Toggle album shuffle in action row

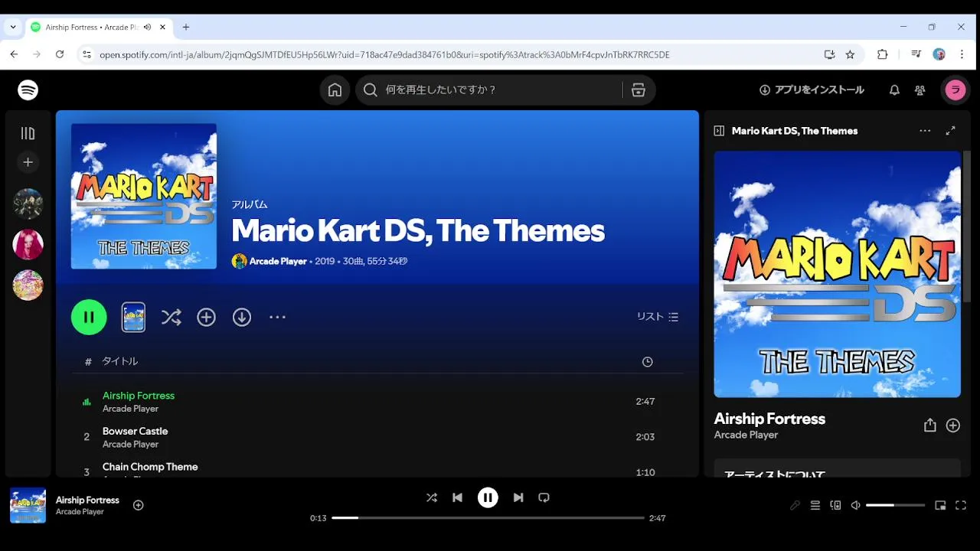pyautogui.click(x=171, y=317)
